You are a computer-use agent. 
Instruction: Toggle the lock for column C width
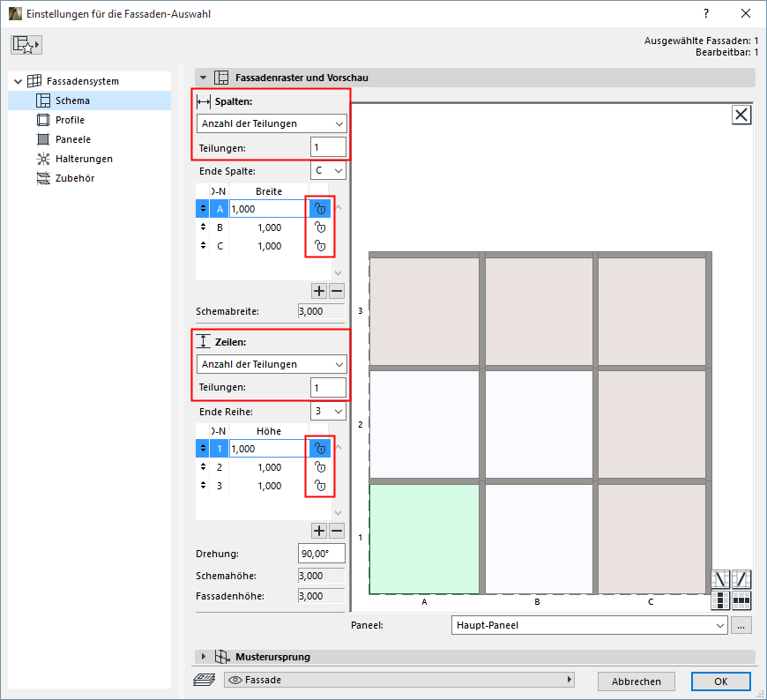[x=320, y=246]
